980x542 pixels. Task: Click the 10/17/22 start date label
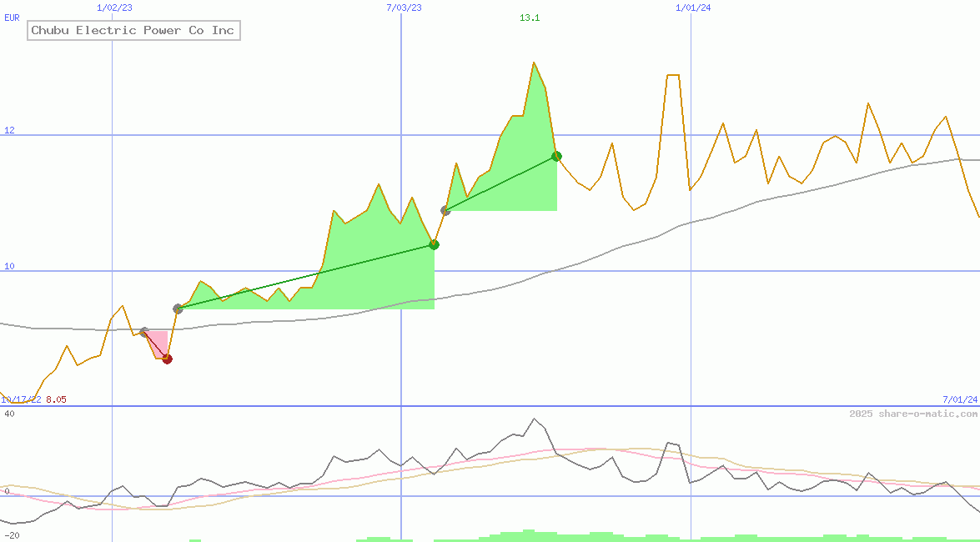[x=21, y=399]
